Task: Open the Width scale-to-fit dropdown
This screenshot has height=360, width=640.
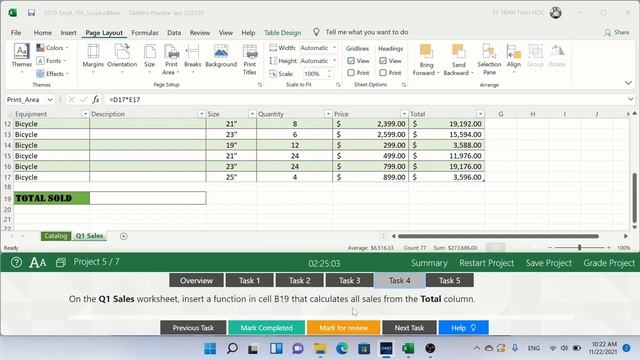Action: pyautogui.click(x=334, y=48)
